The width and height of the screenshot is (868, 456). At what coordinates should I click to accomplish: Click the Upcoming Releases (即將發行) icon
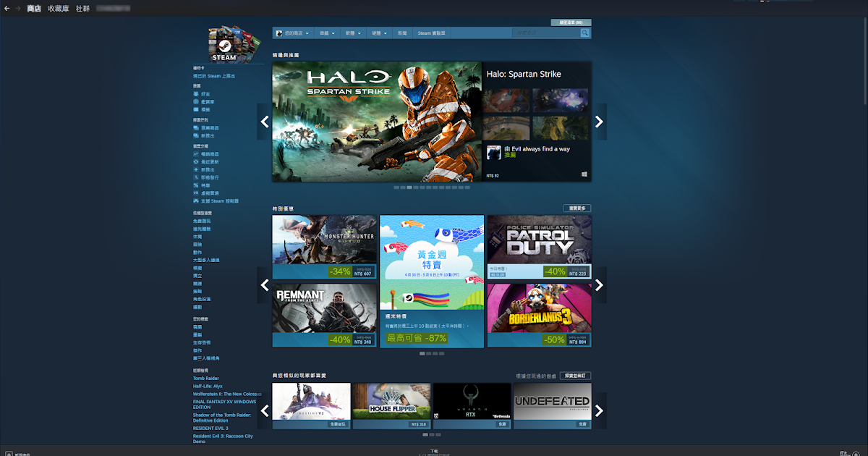195,176
